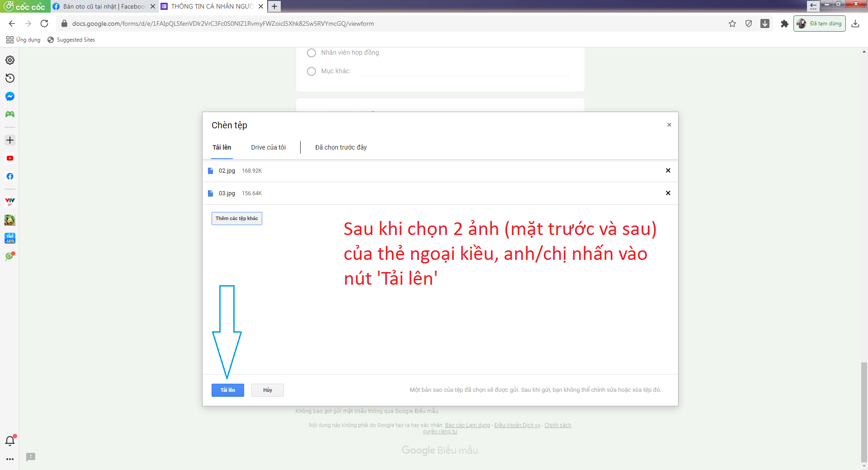
Task: Open the Tiki sidebar shortcut
Action: point(10,238)
